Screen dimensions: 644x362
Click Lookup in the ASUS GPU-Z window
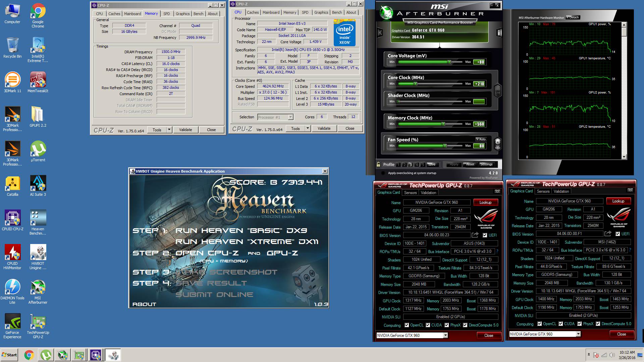coord(485,202)
